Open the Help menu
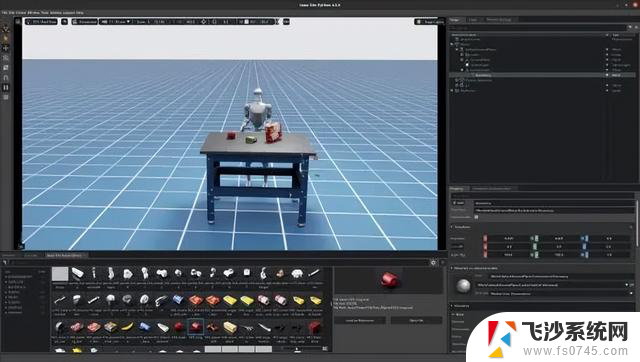This screenshot has width=640, height=362. coord(79,13)
